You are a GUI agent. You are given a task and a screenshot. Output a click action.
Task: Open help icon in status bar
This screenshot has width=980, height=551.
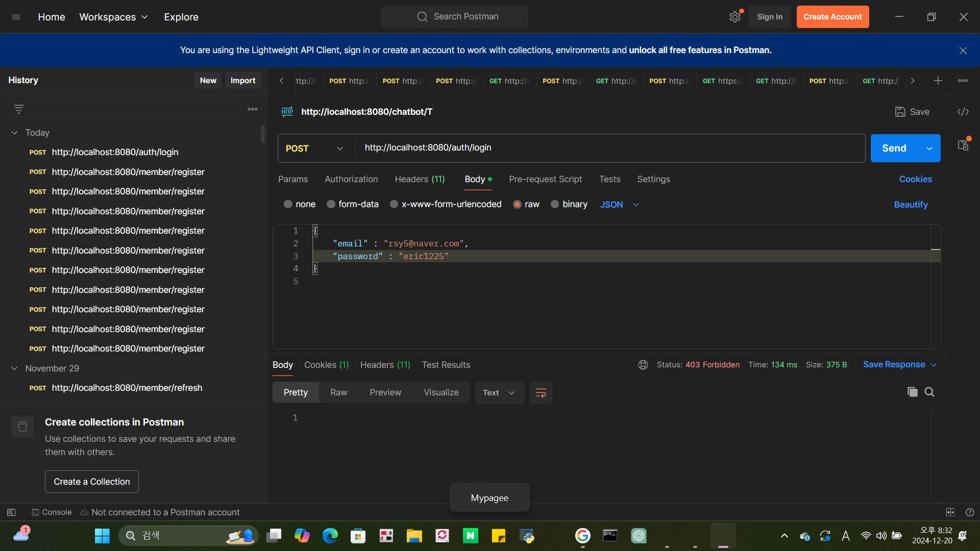[x=970, y=512]
